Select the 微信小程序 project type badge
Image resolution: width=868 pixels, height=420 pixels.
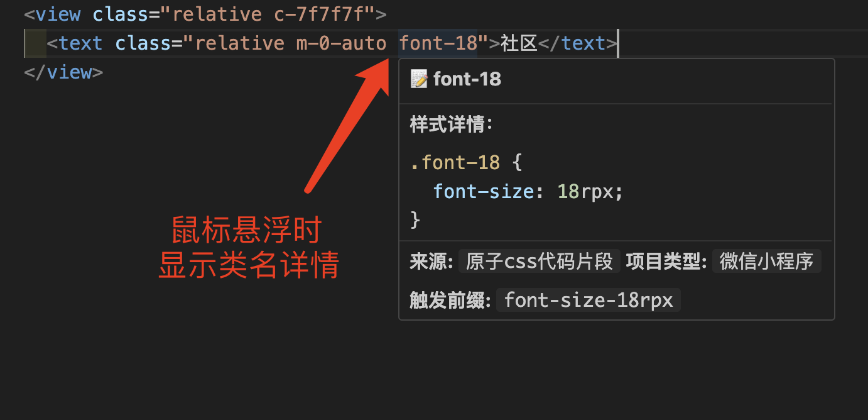tap(766, 262)
